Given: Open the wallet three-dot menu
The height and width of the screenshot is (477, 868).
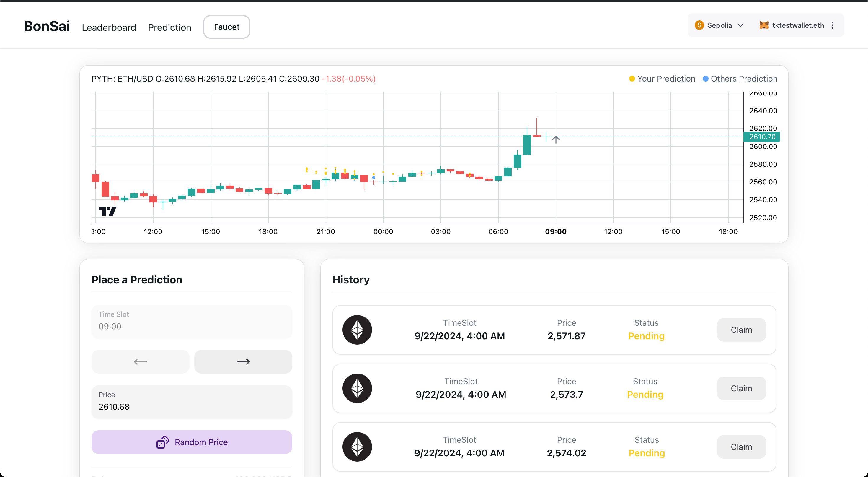Looking at the screenshot, I should click(x=833, y=25).
